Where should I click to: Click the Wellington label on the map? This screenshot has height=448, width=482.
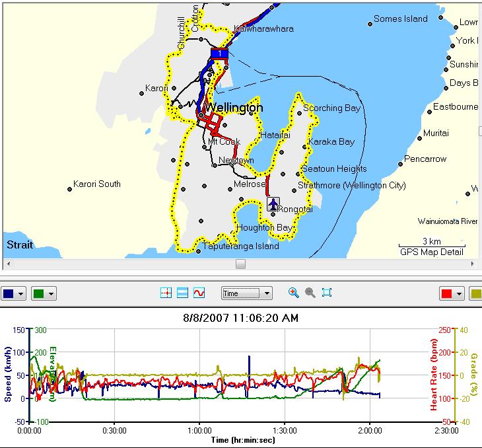click(x=234, y=108)
